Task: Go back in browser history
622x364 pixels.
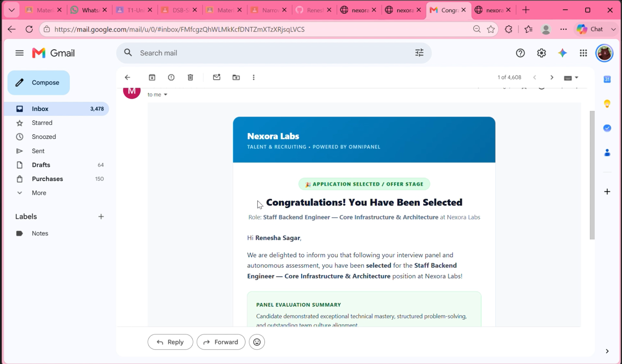Action: pos(12,29)
